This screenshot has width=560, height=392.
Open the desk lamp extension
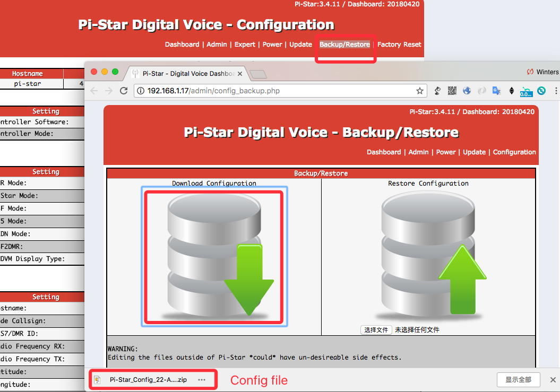pyautogui.click(x=437, y=91)
